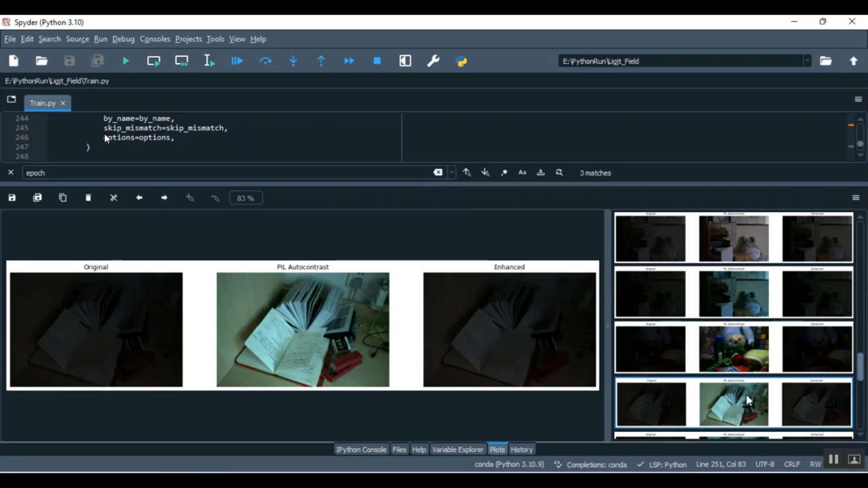The width and height of the screenshot is (868, 488).
Task: Remove all plots with the cross icon
Action: click(x=113, y=197)
